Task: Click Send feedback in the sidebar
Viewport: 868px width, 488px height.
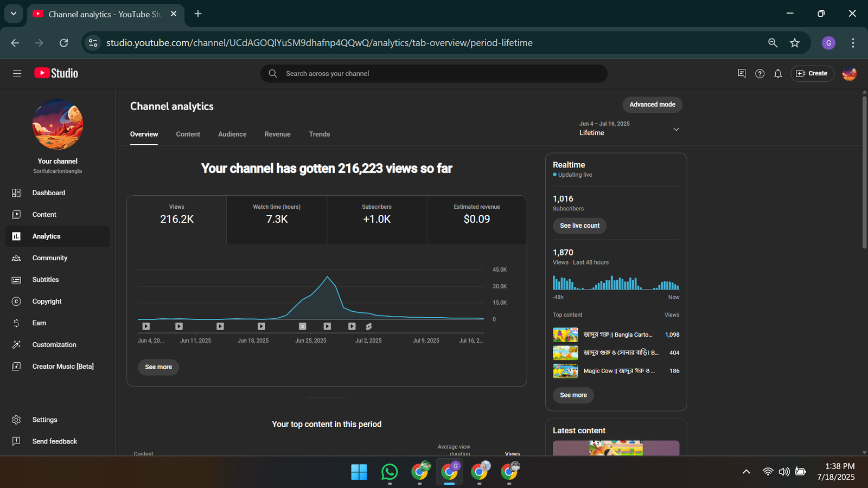Action: (x=58, y=441)
